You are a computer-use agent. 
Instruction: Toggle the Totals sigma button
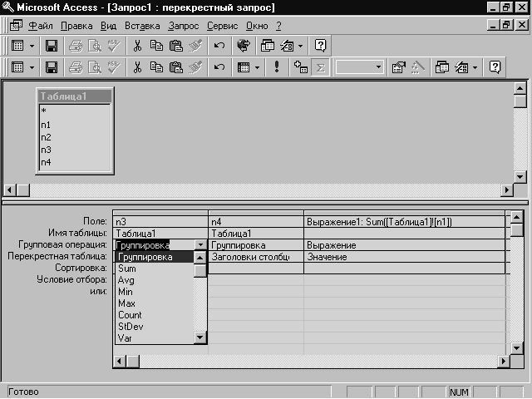[320, 67]
